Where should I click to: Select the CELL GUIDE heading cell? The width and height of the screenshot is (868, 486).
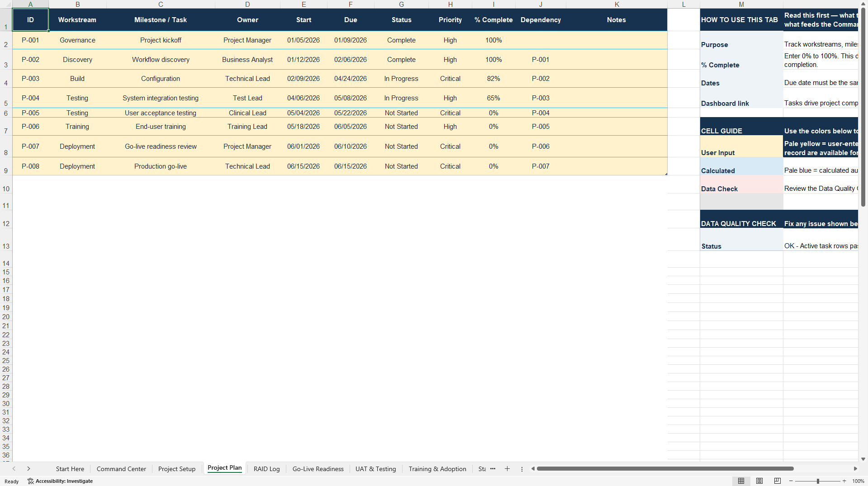pos(741,127)
